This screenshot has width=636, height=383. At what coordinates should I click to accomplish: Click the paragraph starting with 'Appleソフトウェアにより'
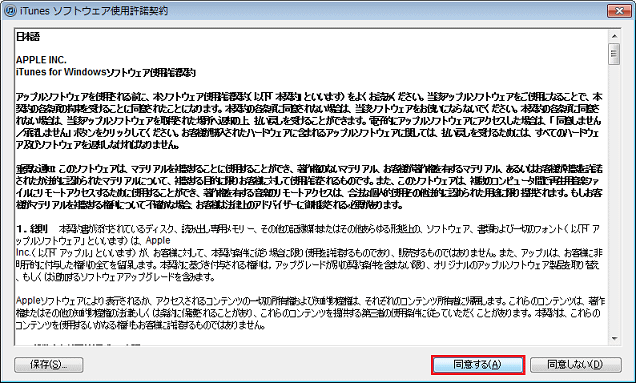pyautogui.click(x=310, y=313)
